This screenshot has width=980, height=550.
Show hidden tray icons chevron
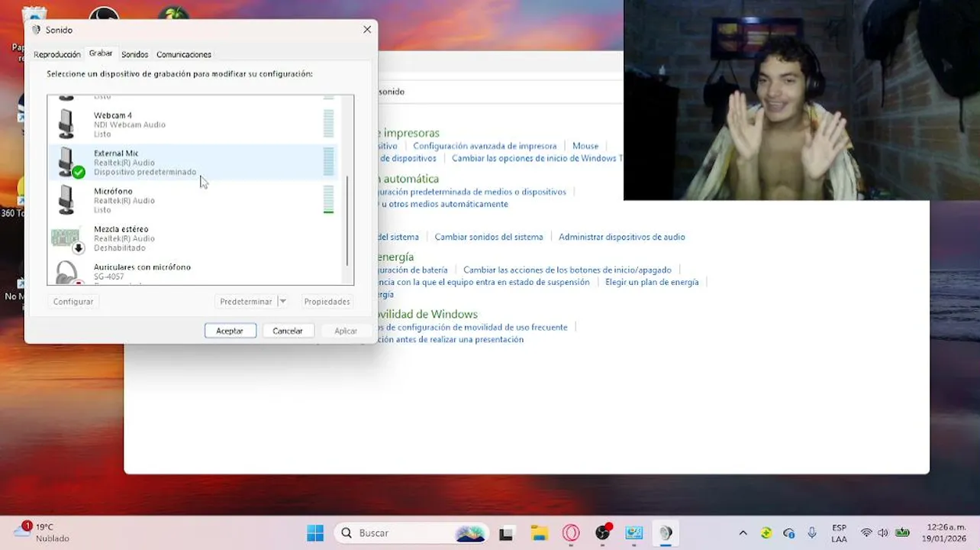point(743,533)
